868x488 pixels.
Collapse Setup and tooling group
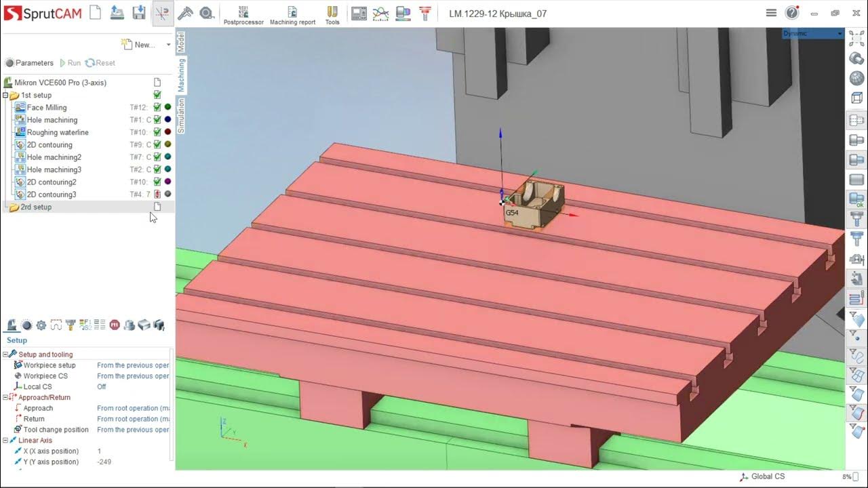pyautogui.click(x=5, y=354)
